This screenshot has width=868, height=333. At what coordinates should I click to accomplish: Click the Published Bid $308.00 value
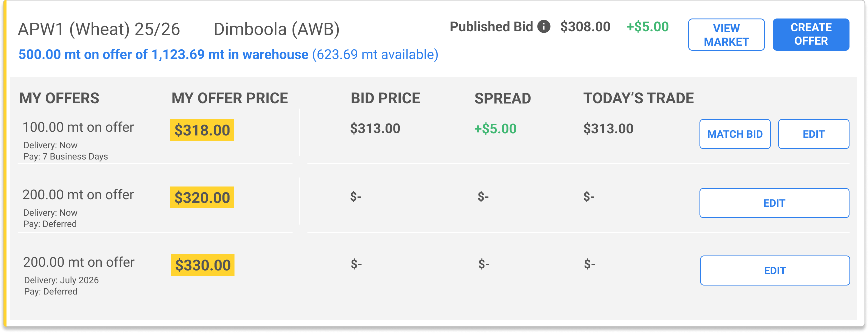point(585,27)
